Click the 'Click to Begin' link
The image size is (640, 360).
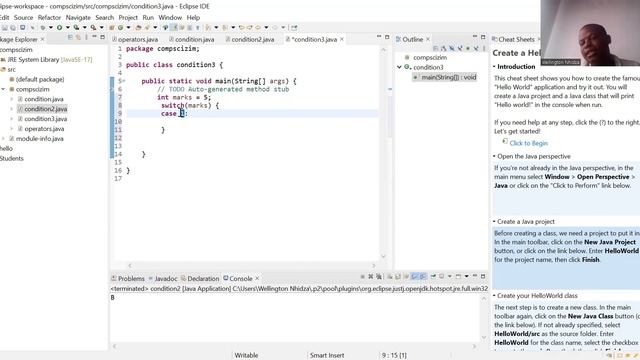[529, 143]
